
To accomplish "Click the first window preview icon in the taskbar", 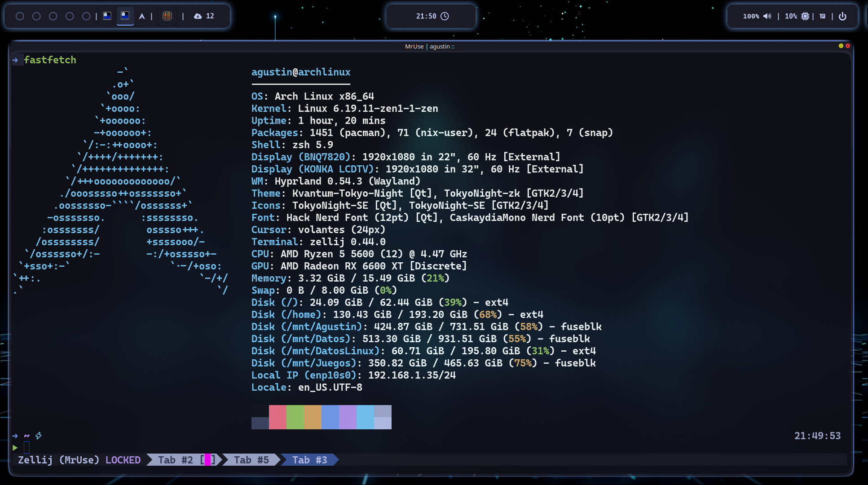I will click(x=107, y=15).
